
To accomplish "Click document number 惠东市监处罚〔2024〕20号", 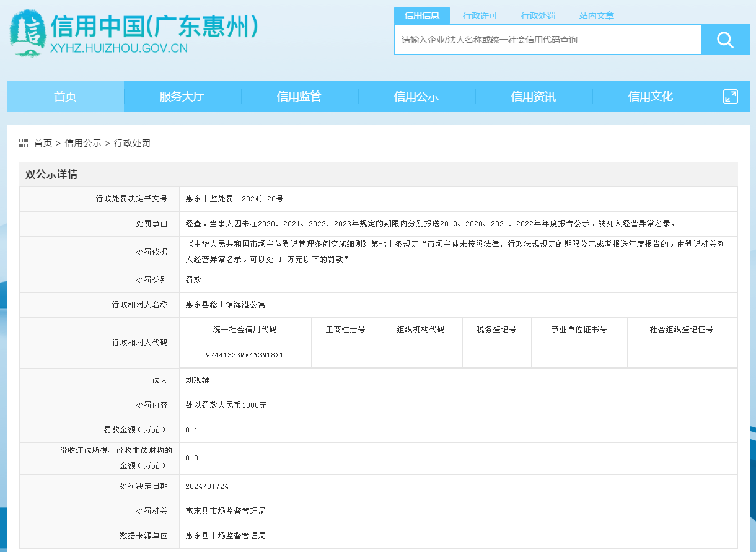I will pos(234,199).
